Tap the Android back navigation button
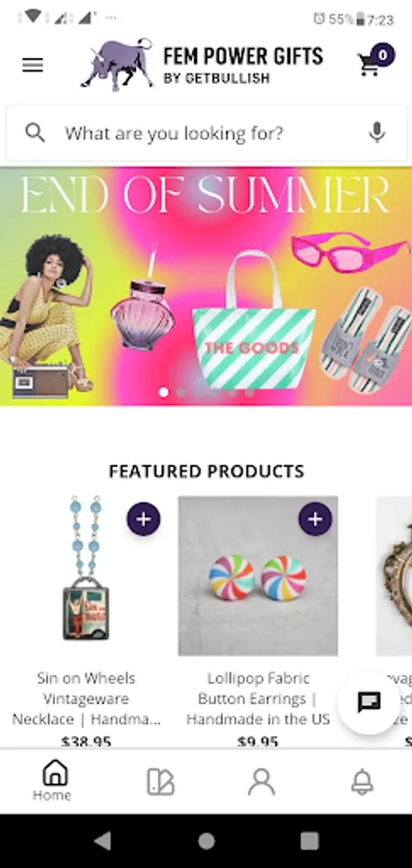Viewport: 412px width, 868px height. click(102, 841)
